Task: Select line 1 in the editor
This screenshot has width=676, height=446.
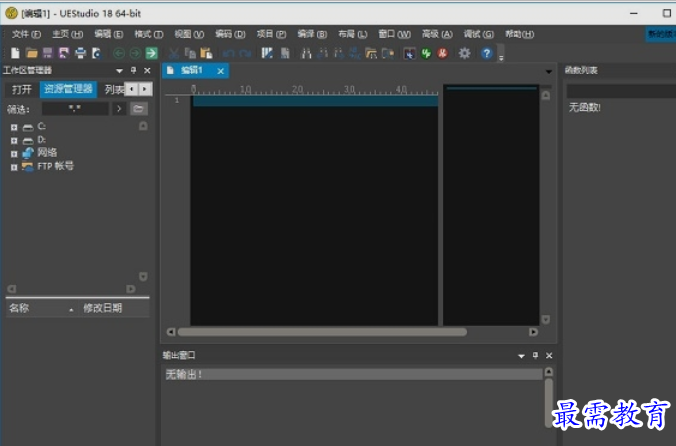Action: 315,101
